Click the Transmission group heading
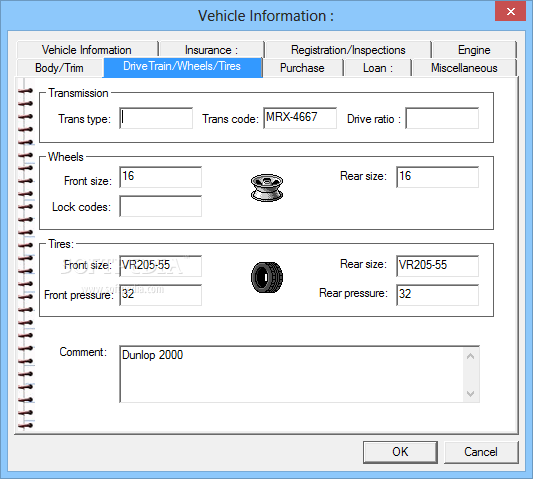This screenshot has height=479, width=533. pos(78,93)
